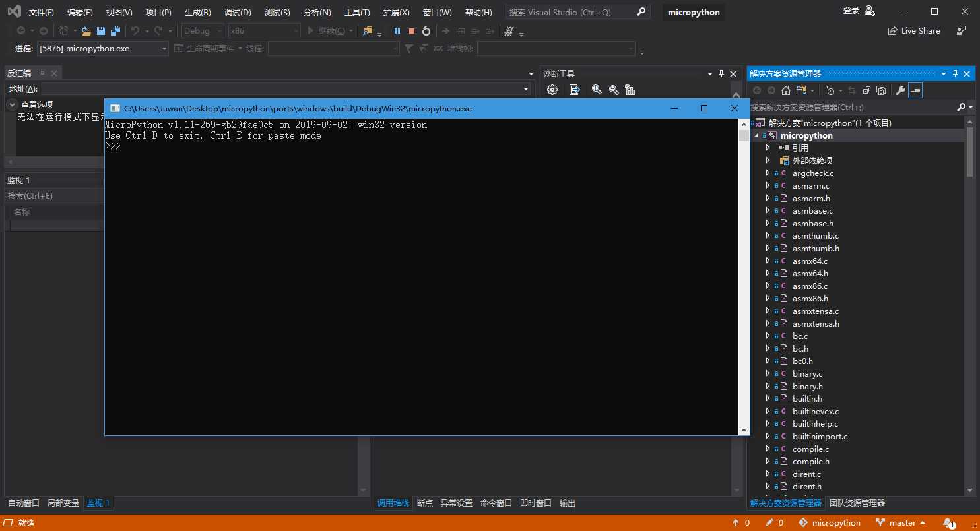Click the micropython repository in status bar
This screenshot has width=980, height=531.
tap(830, 523)
